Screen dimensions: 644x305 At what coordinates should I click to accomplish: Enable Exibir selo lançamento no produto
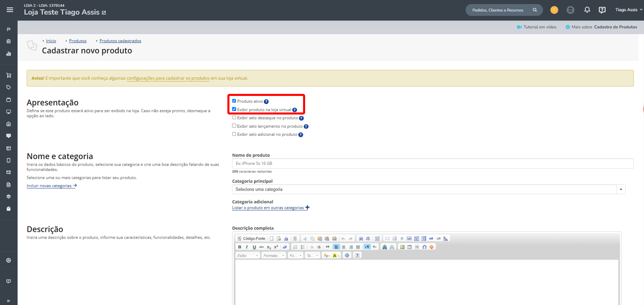coord(234,126)
